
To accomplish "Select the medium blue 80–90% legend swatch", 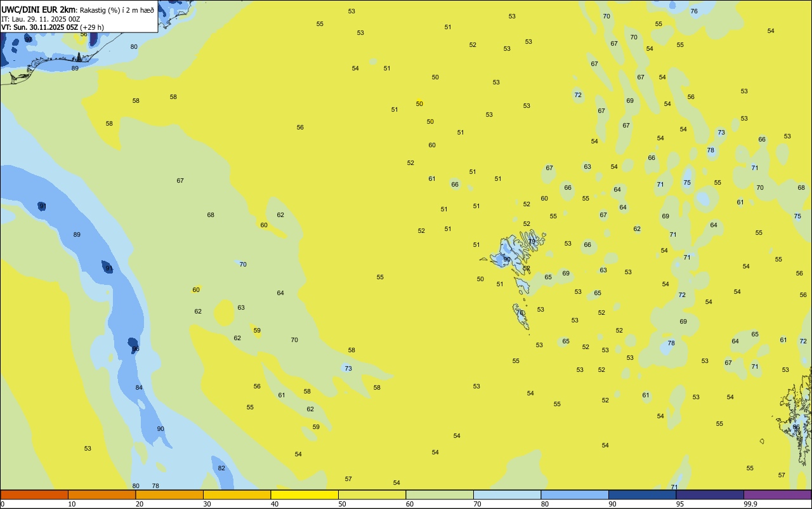I will point(575,494).
